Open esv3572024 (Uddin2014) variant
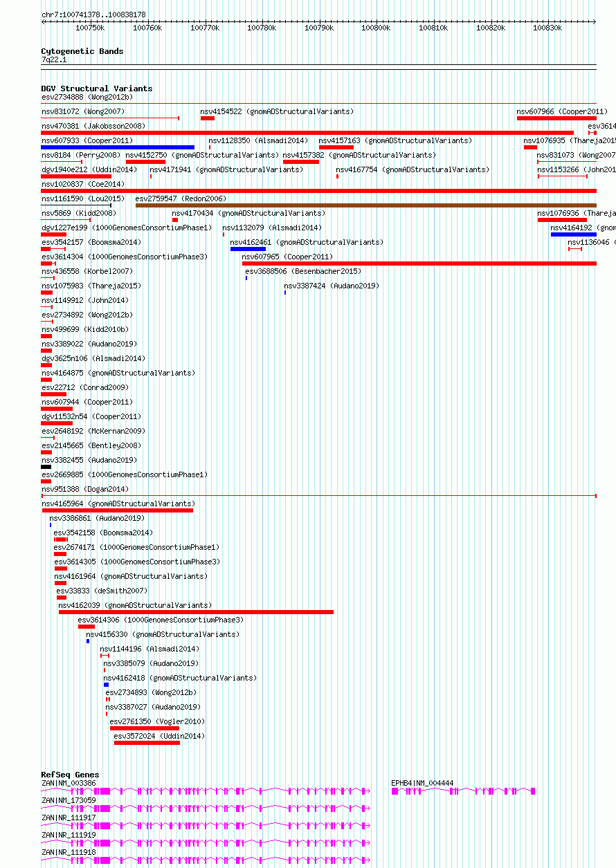Screen dimensions: 616x868 160,737
